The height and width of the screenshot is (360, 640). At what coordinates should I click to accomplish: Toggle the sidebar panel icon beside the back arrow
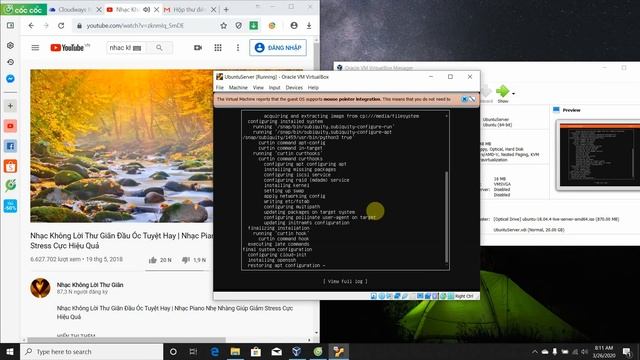[x=11, y=25]
